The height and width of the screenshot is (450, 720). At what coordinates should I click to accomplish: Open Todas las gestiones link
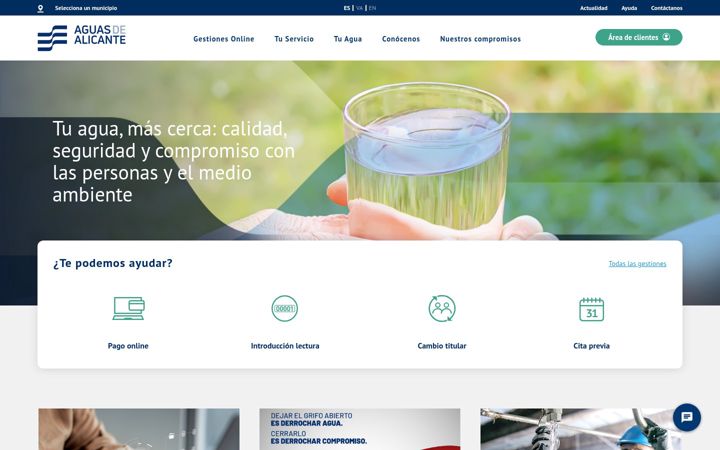click(637, 264)
